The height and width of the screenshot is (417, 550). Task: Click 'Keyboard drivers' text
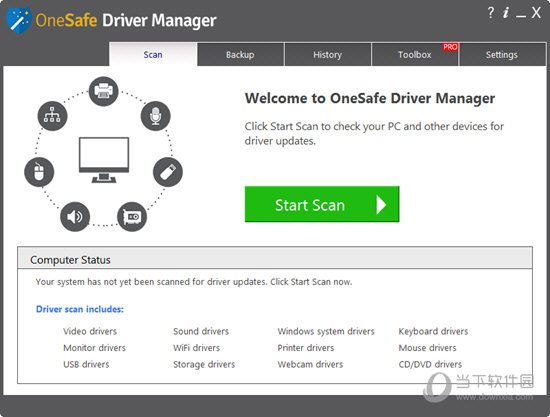point(434,331)
